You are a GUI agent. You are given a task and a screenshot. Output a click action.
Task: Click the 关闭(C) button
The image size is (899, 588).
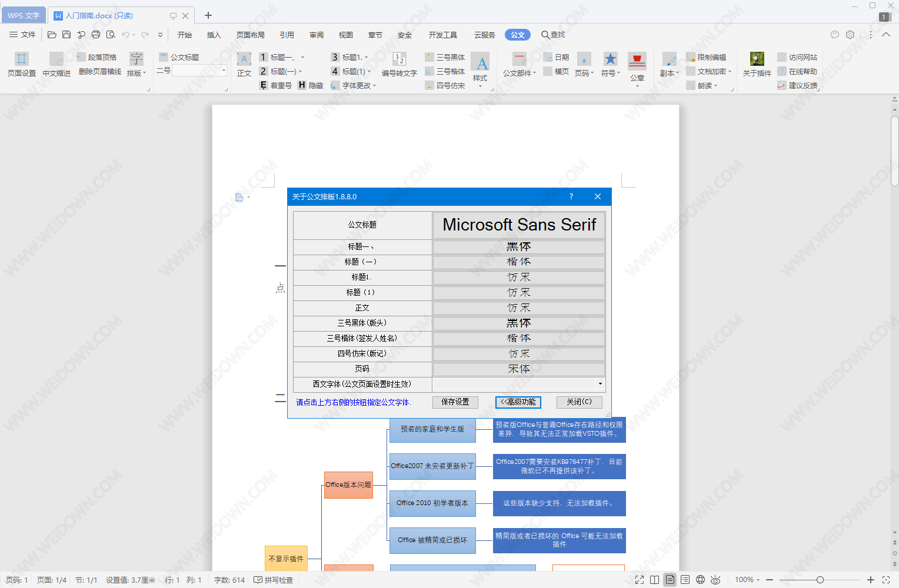pos(579,402)
